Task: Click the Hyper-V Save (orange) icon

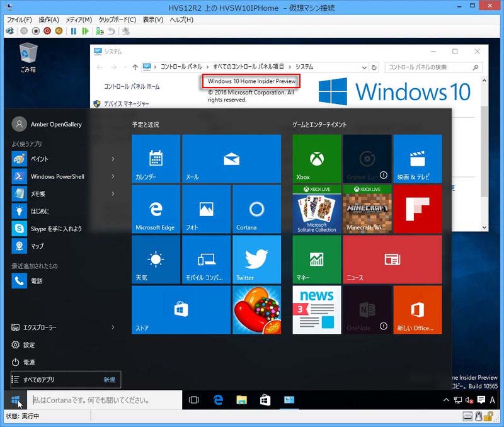Action: [59, 31]
